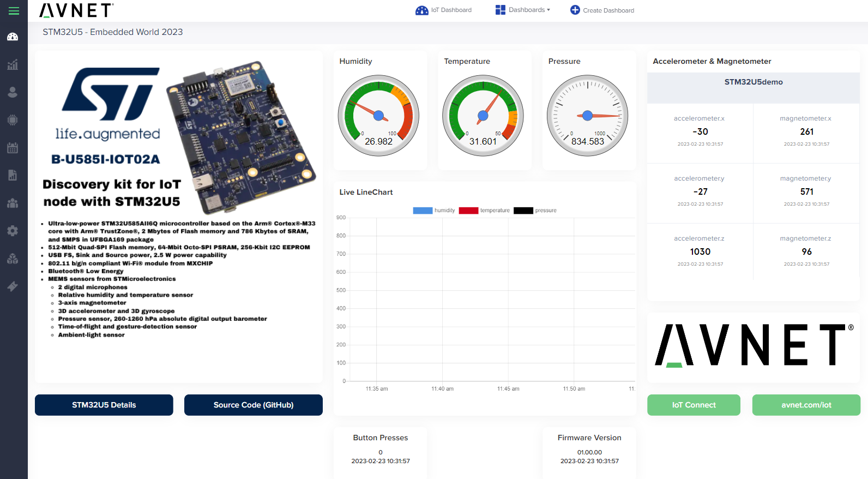Open the devices chip sidebar icon
This screenshot has width=868, height=479.
[x=13, y=120]
